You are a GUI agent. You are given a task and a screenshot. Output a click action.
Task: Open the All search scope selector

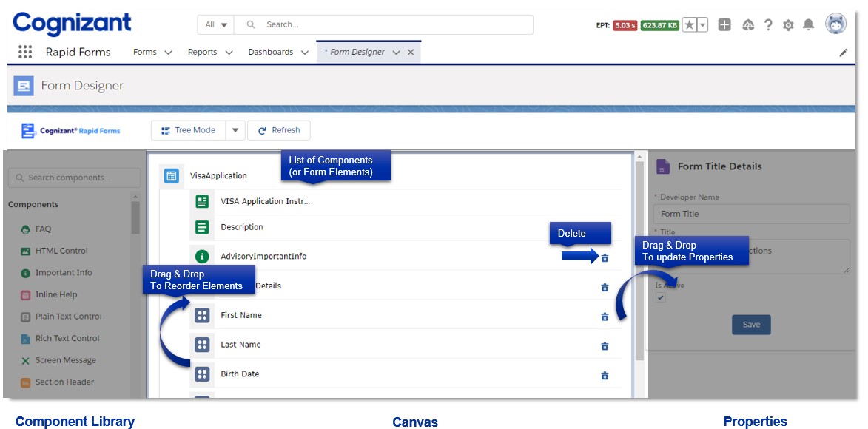point(215,24)
